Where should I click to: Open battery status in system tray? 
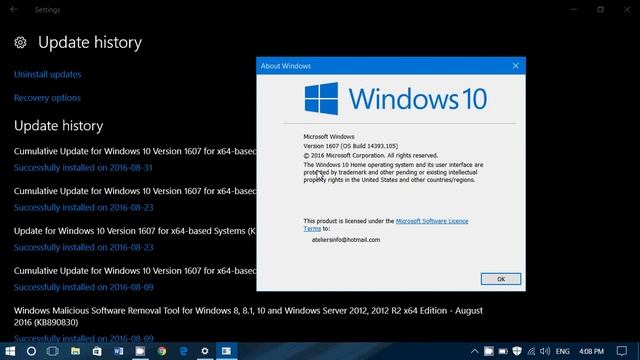coord(503,351)
